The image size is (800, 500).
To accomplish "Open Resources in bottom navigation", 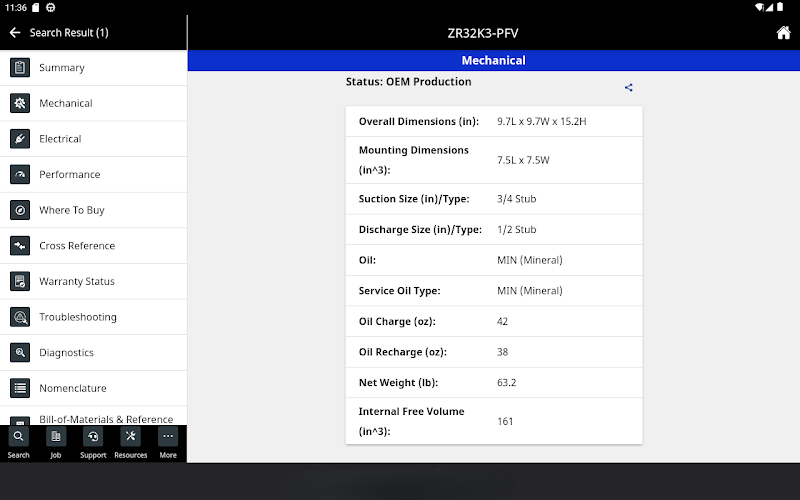I will tap(131, 444).
